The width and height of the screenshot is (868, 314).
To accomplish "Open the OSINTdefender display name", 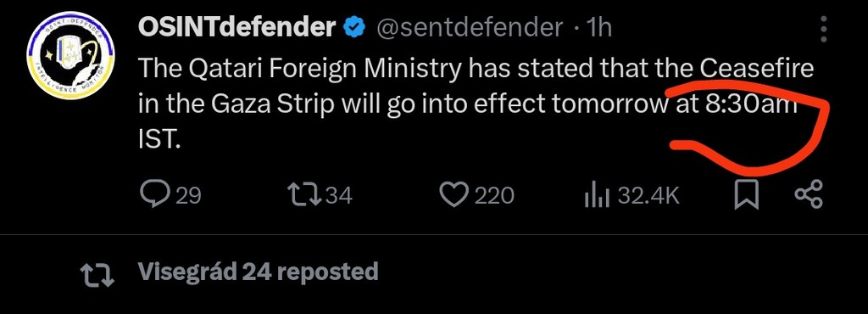I will (237, 27).
